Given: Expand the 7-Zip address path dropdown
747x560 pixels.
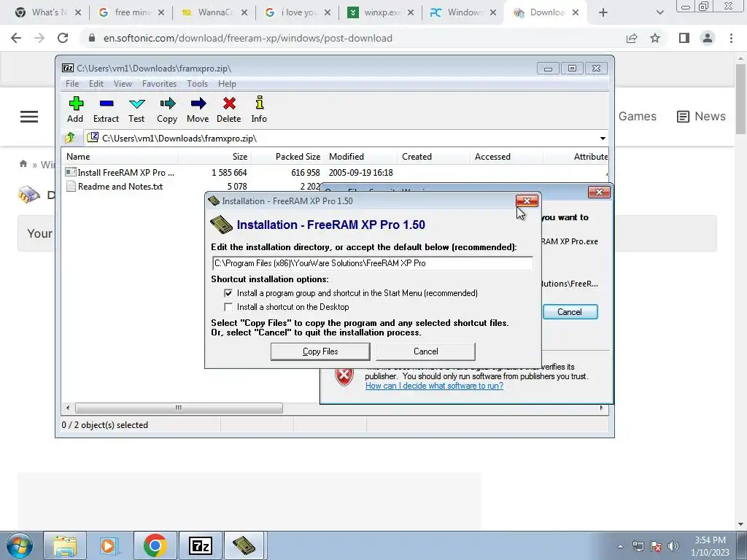Looking at the screenshot, I should (603, 138).
